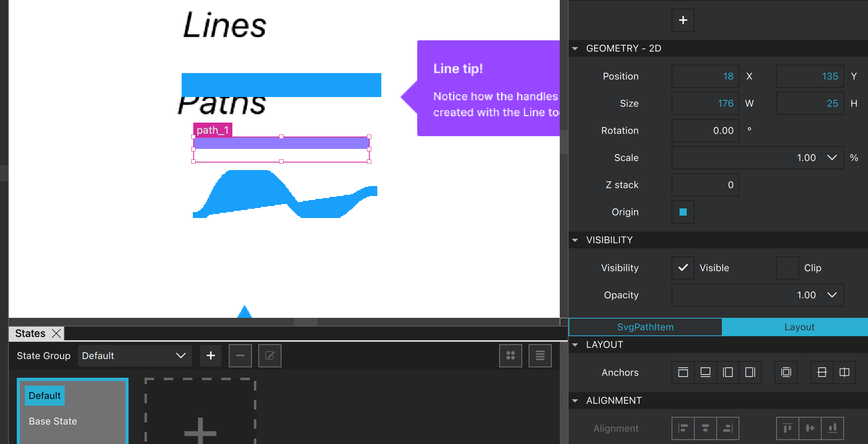Anchor item to the bottom edge

pos(705,373)
